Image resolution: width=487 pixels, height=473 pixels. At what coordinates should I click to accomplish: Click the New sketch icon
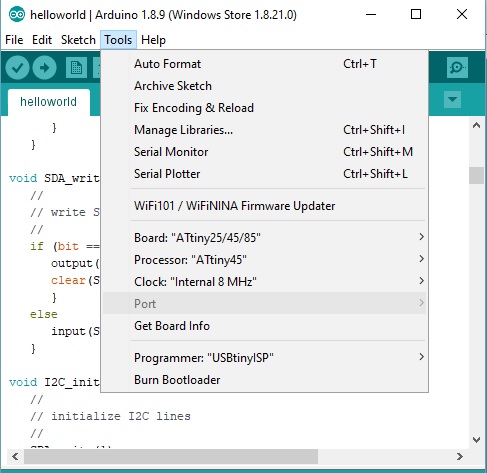click(x=76, y=68)
